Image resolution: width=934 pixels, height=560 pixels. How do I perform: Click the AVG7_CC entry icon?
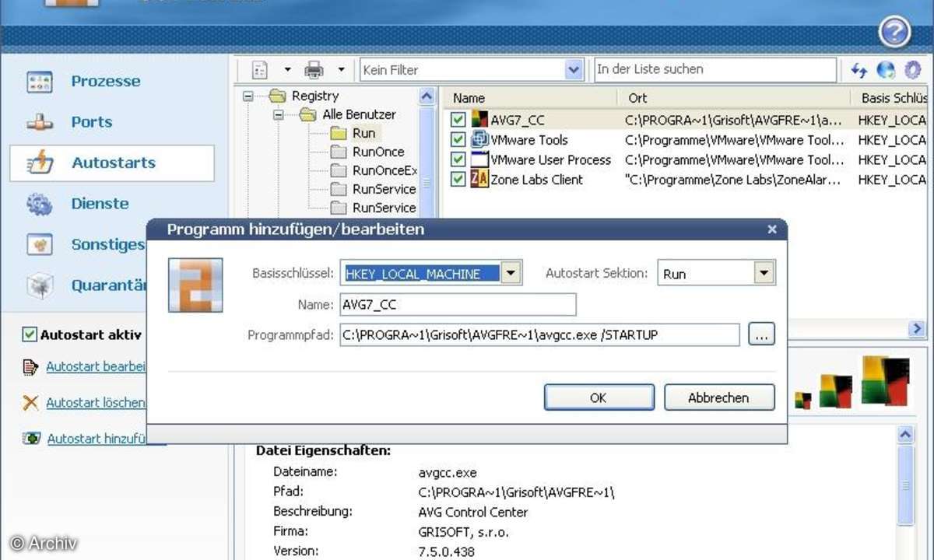[x=479, y=120]
